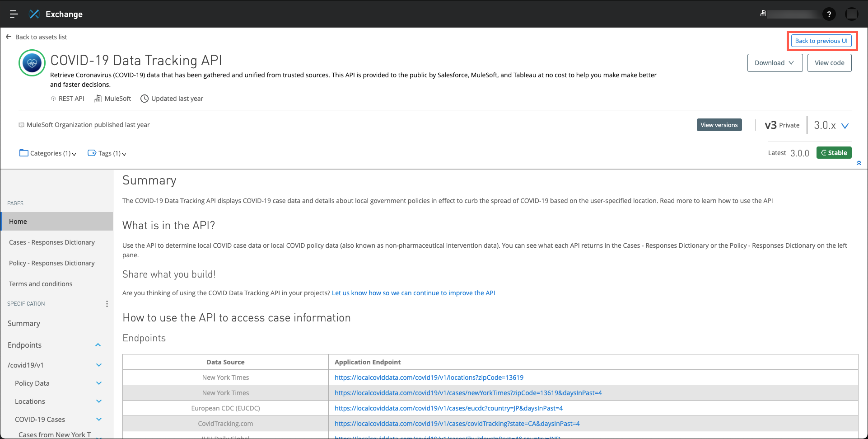Click 'European CDC (EUCDC)' table cell
Screen dimensions: 868x439
point(225,408)
